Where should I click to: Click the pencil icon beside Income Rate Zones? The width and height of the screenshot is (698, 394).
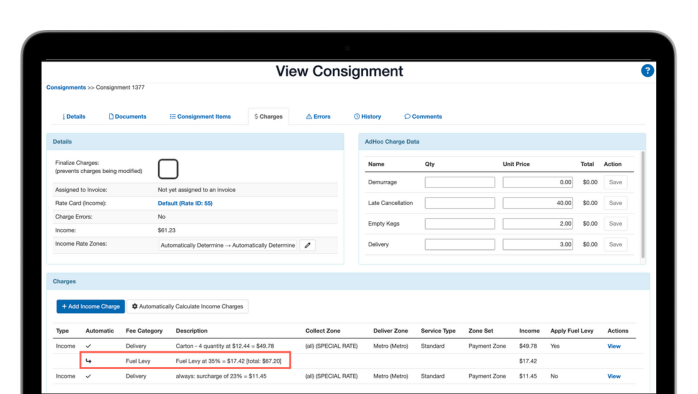pos(308,245)
